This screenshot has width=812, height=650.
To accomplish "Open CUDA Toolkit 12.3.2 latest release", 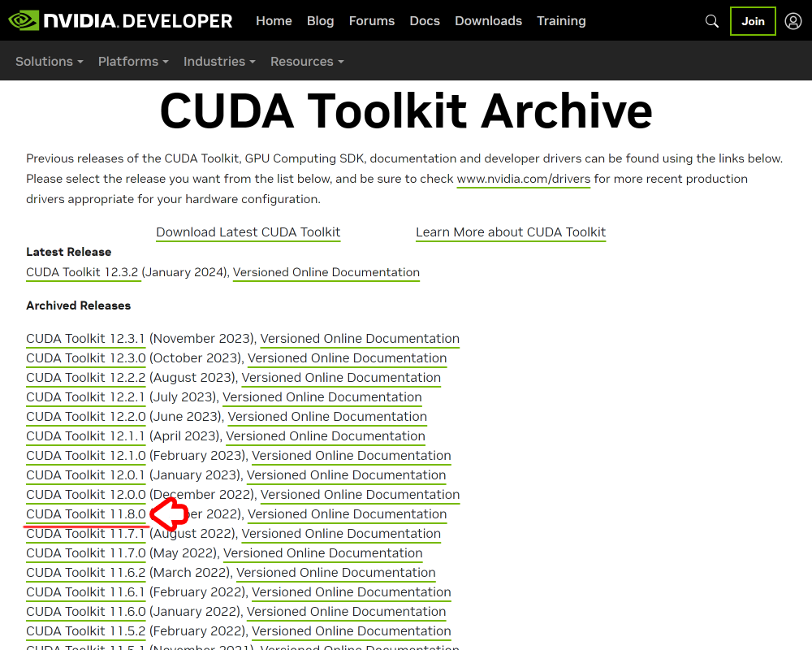I will point(83,272).
